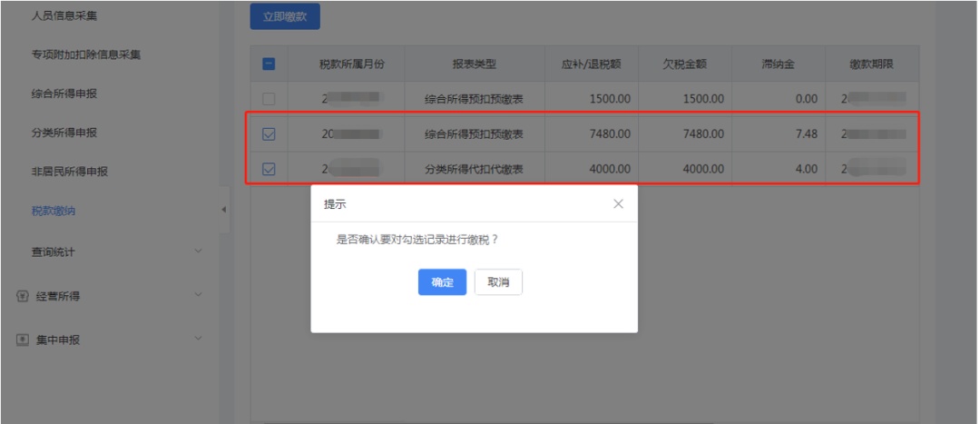Click the 集中申报 icon
980x424 pixels.
pos(23,340)
